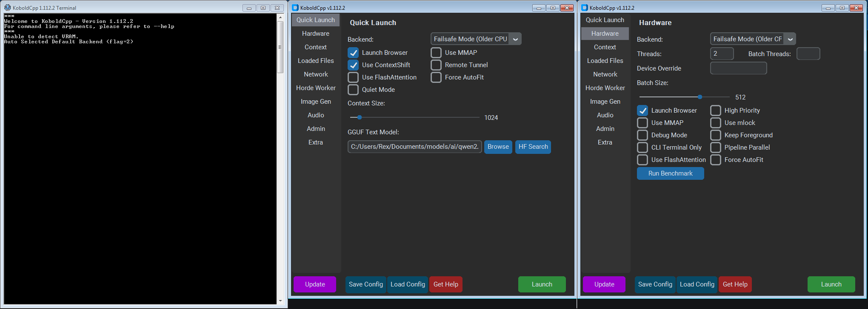Enable Use mlock checkbox
868x309 pixels.
[716, 123]
